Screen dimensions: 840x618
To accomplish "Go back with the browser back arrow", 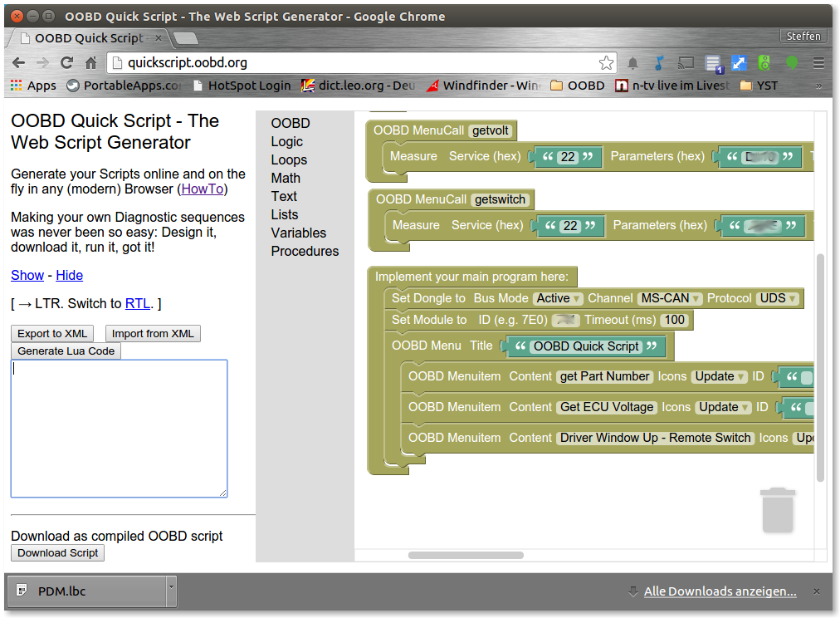I will coord(19,62).
